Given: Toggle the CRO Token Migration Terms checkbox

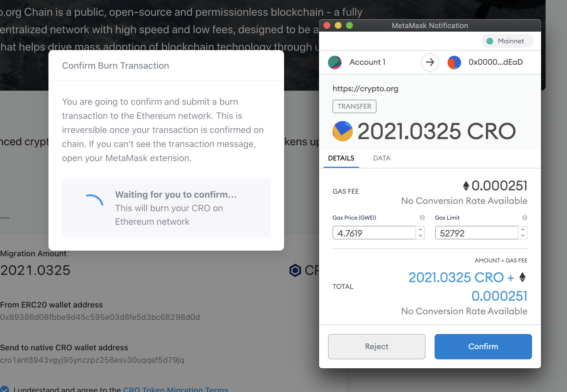Looking at the screenshot, I should [4, 389].
